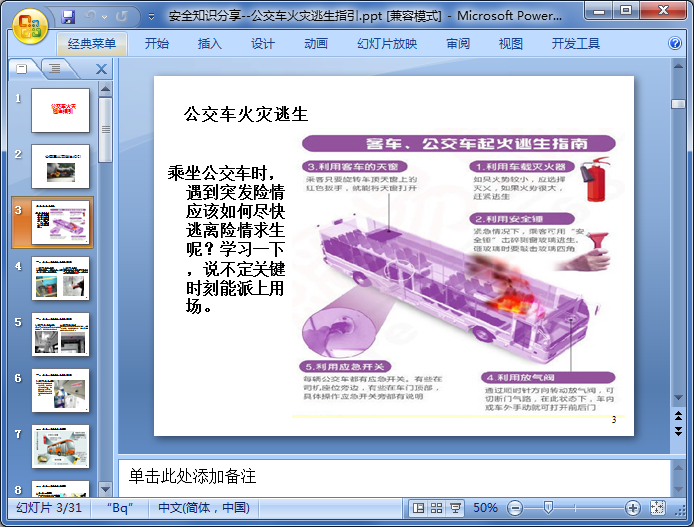
Task: Open the 视图 ribbon tab
Action: (x=511, y=43)
